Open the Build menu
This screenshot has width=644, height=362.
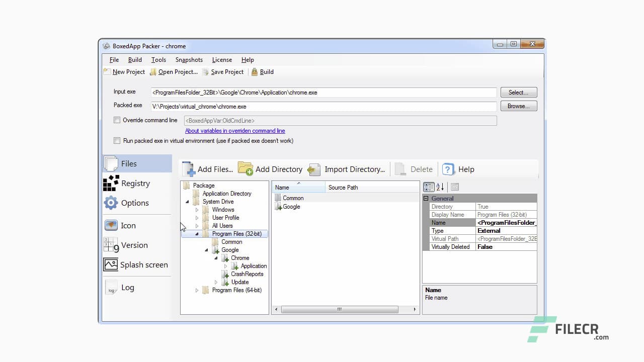click(x=135, y=60)
